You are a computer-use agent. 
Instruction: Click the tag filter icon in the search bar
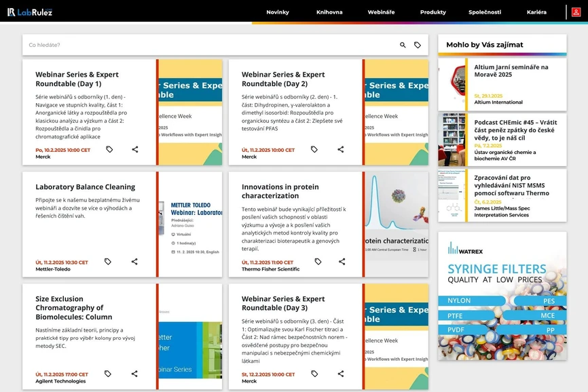pyautogui.click(x=418, y=45)
